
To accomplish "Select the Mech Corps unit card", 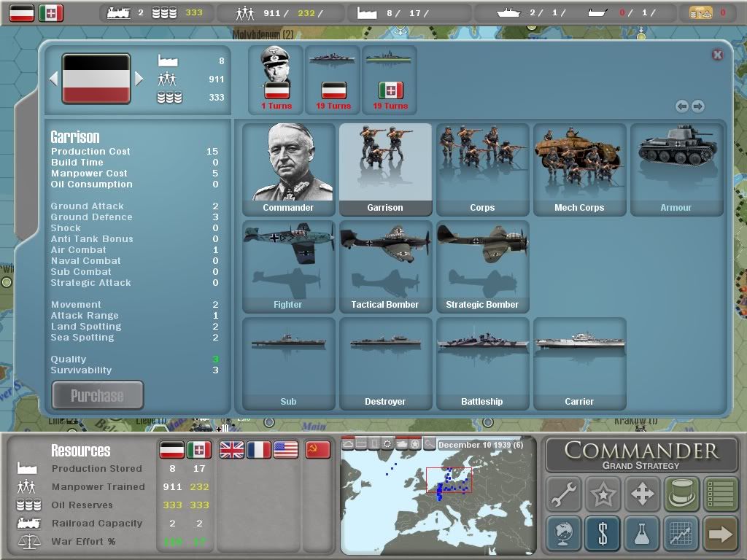I will pyautogui.click(x=579, y=169).
